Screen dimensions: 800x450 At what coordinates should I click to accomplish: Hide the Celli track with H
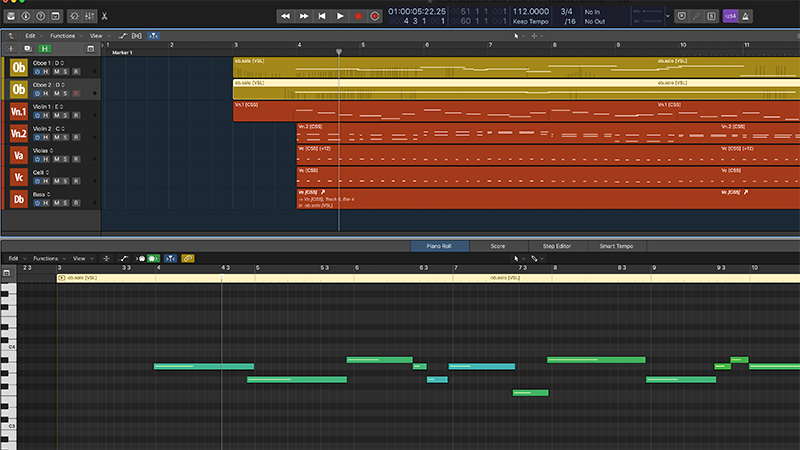pyautogui.click(x=46, y=182)
